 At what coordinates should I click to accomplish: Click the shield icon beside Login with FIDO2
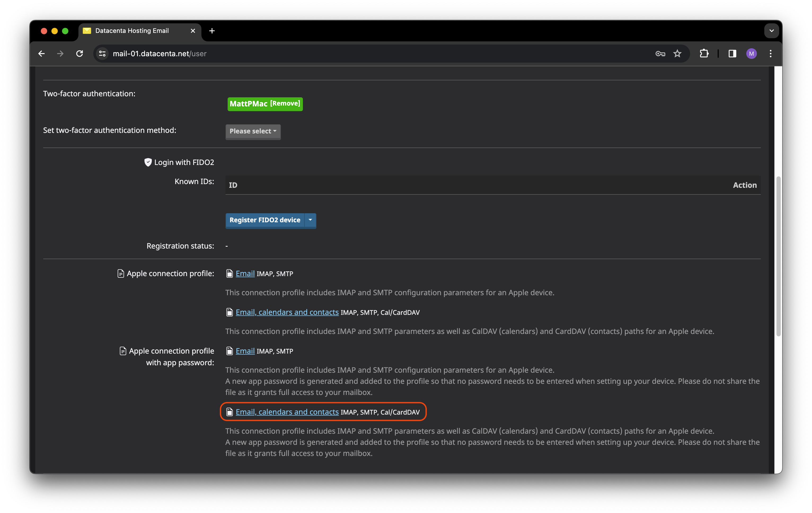(x=148, y=163)
